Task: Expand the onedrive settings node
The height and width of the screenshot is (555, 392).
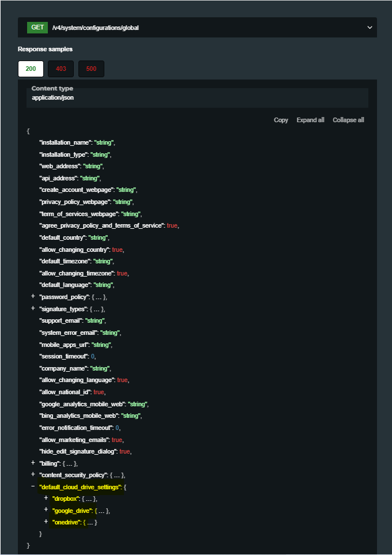Action: coord(46,522)
